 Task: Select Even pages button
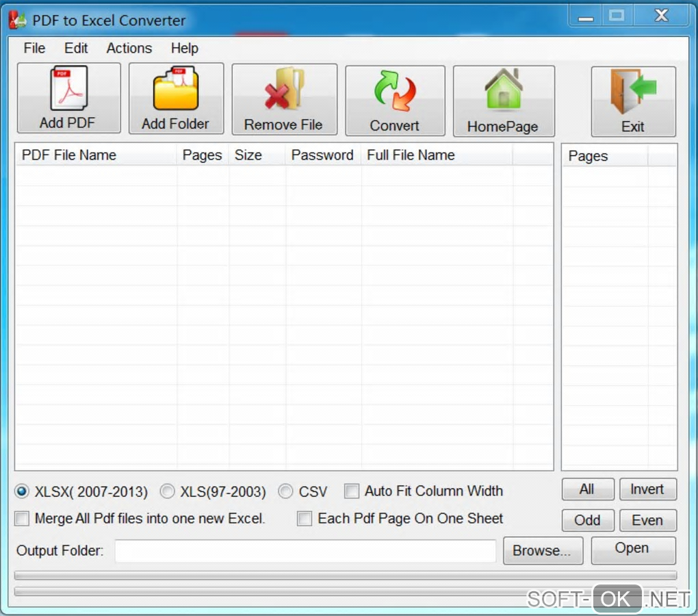click(647, 520)
